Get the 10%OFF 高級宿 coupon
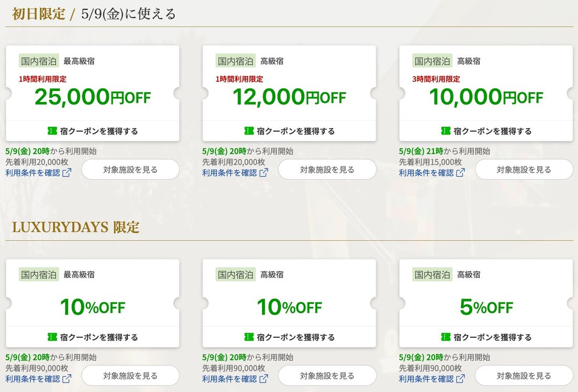Image resolution: width=578 pixels, height=392 pixels. 290,337
